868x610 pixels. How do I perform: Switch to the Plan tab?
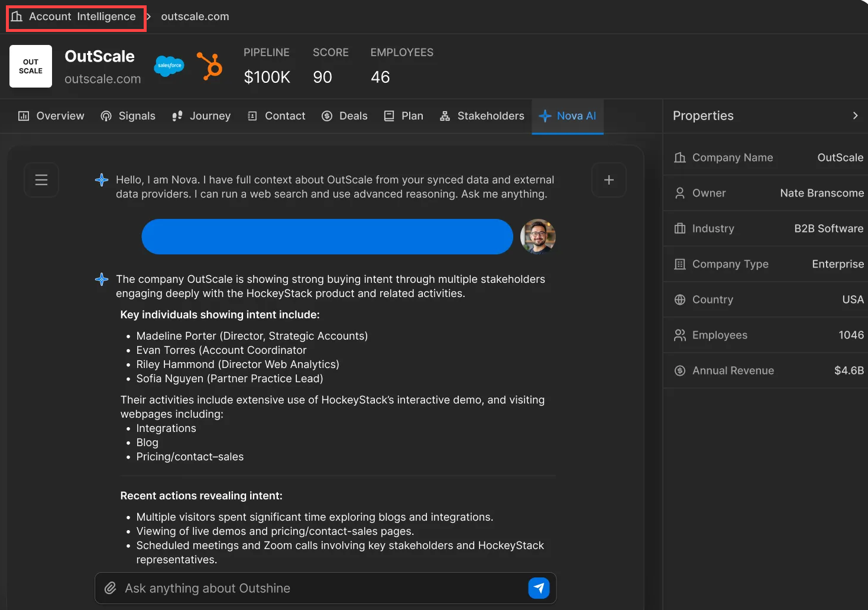pos(404,116)
